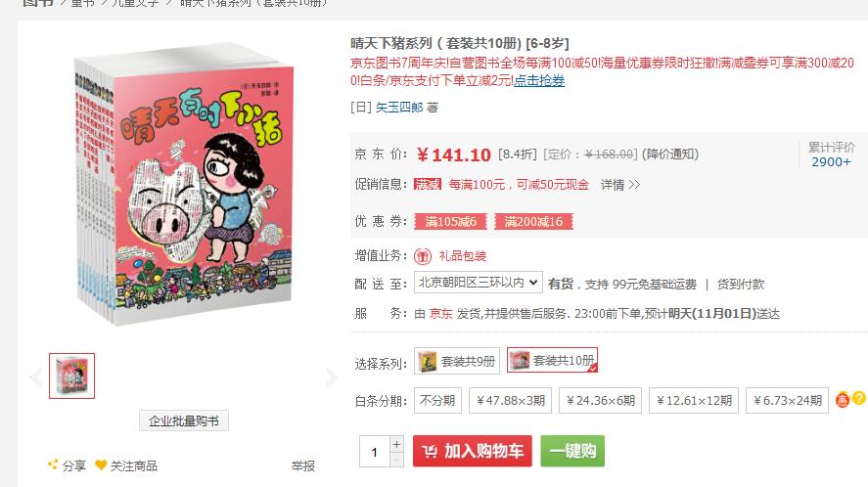The height and width of the screenshot is (487, 868).
Task: Choose the 不分期 installment option
Action: 436,400
